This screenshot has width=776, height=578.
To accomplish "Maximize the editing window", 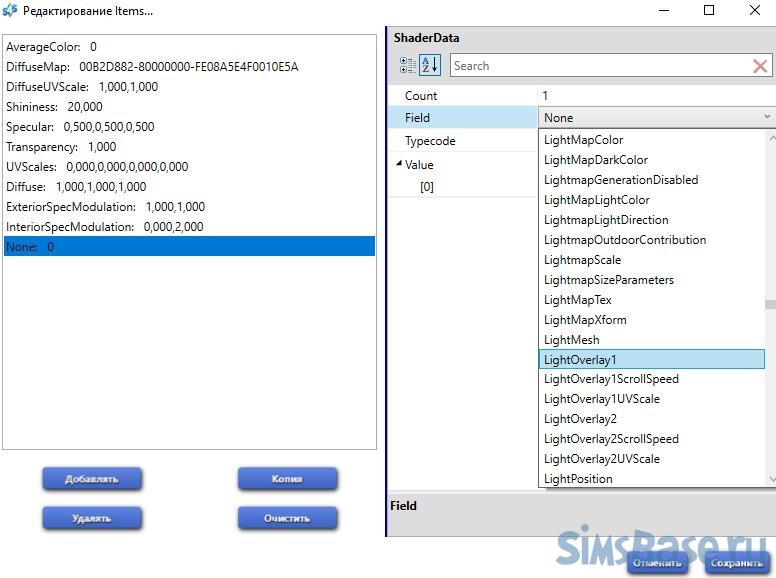I will tap(709, 11).
